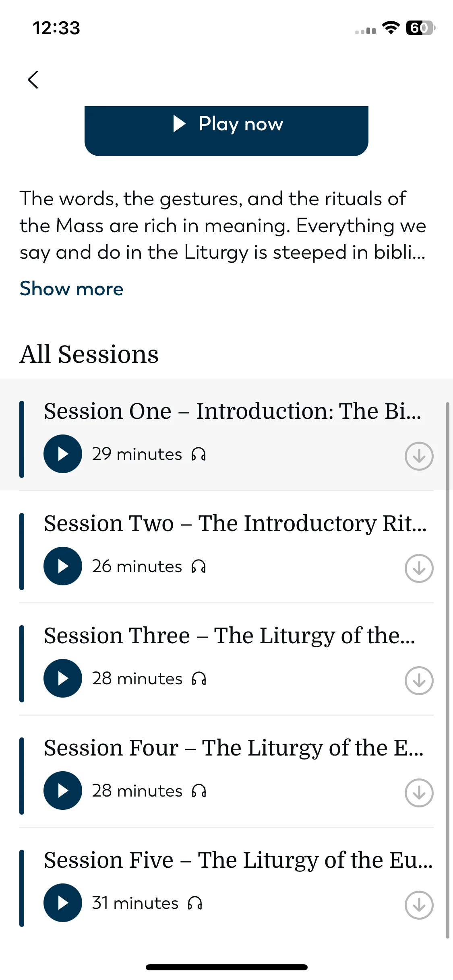Tap the headphones icon beside 29 minutes
This screenshot has height=980, width=453.
pyautogui.click(x=199, y=455)
